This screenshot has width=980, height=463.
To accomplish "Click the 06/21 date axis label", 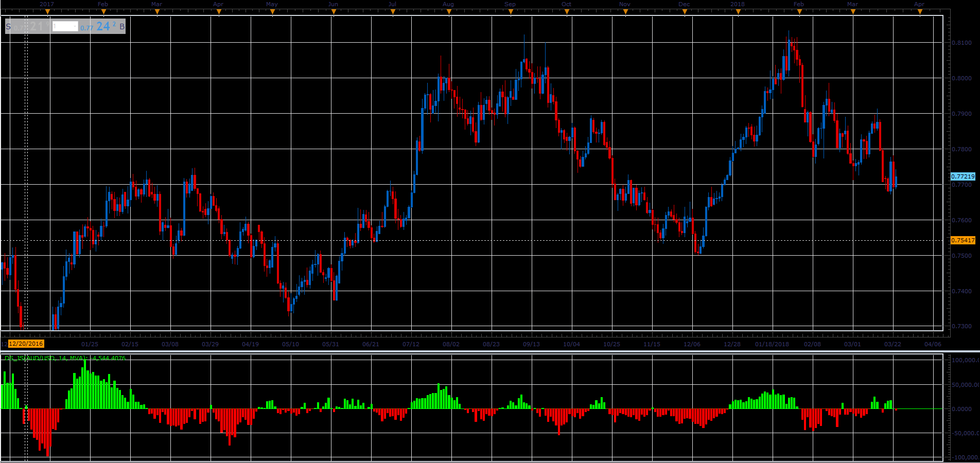I will 371,344.
